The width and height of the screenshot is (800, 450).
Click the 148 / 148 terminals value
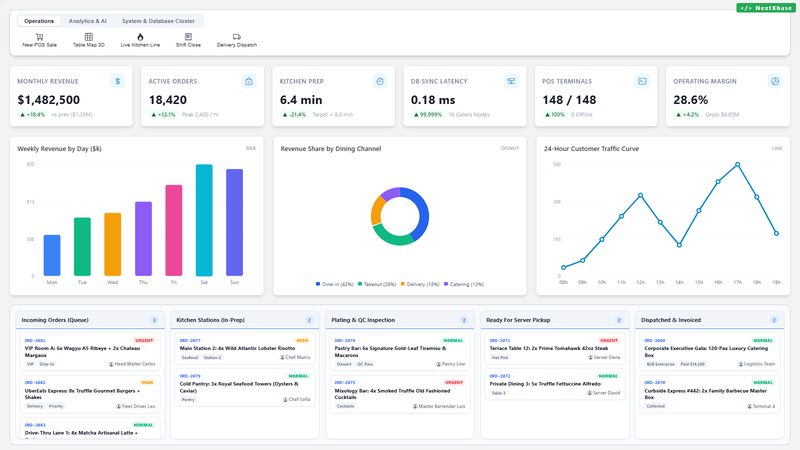(x=569, y=100)
